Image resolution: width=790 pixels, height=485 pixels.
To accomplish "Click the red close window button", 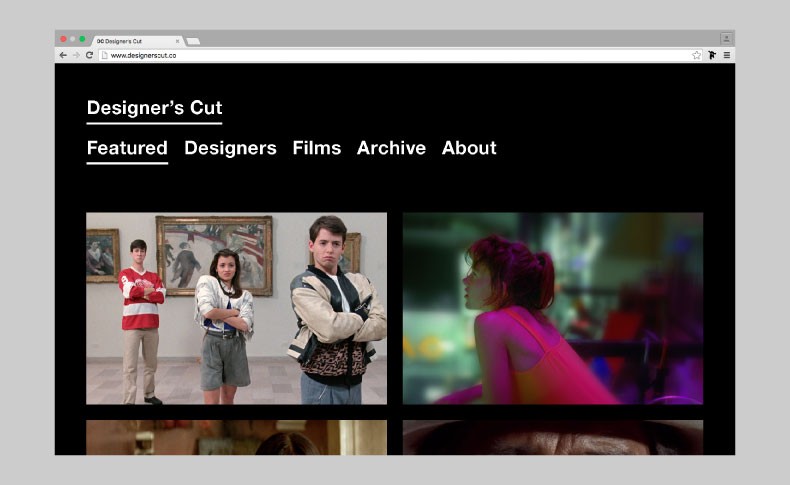I will 63,39.
